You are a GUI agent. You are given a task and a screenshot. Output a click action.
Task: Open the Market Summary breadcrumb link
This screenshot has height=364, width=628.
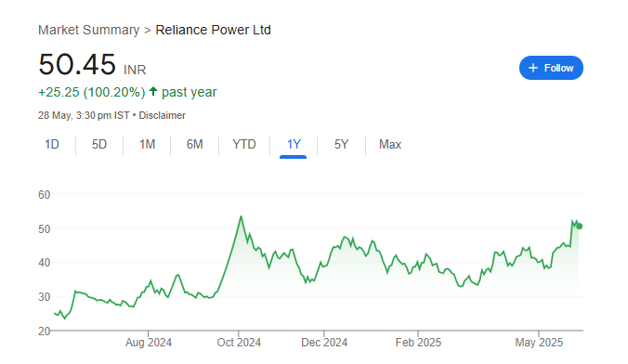tap(88, 30)
